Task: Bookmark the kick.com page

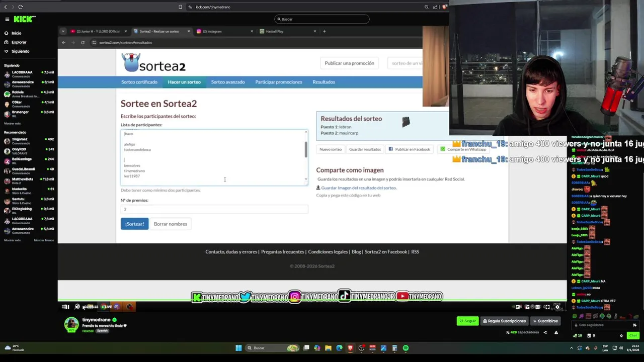Action: (180, 7)
